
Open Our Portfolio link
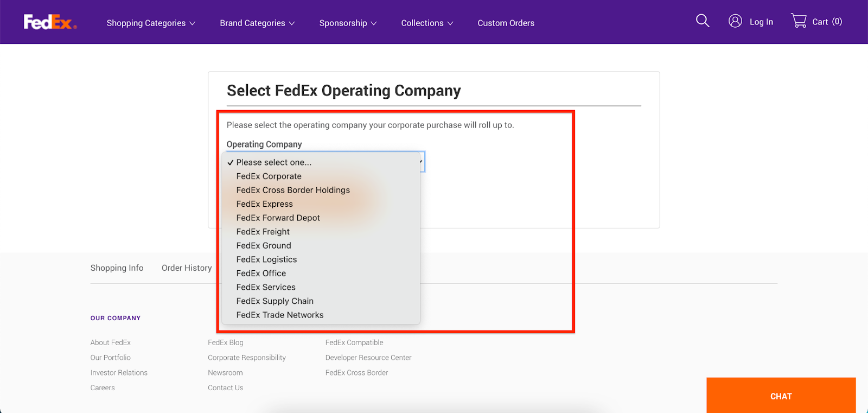pyautogui.click(x=111, y=358)
